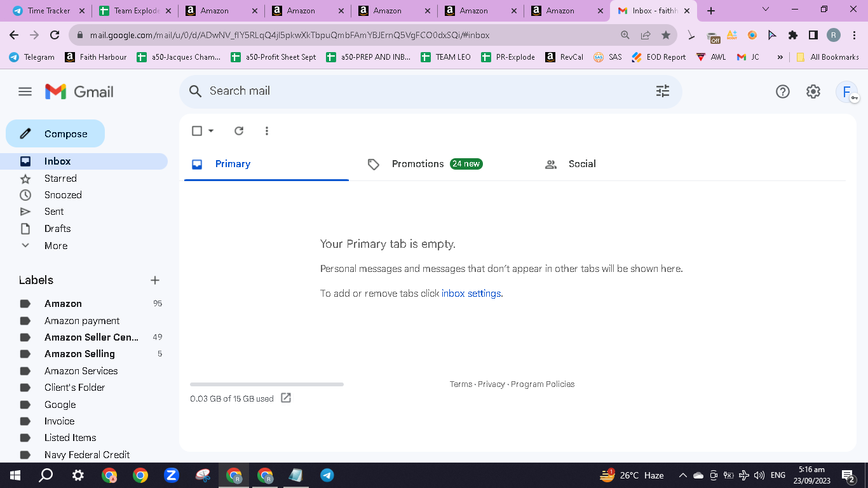Click the Gmail logo
868x488 pixels.
pos(79,91)
